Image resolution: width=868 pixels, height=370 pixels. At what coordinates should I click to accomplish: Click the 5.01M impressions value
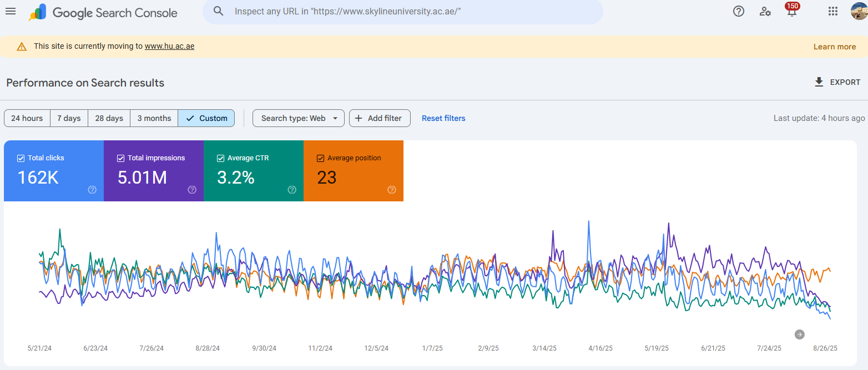(x=142, y=178)
